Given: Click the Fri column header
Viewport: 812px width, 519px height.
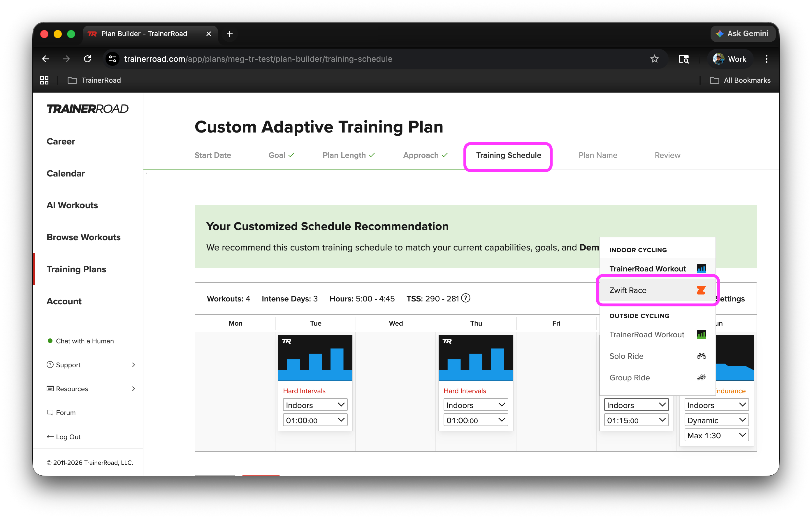Looking at the screenshot, I should [x=556, y=323].
